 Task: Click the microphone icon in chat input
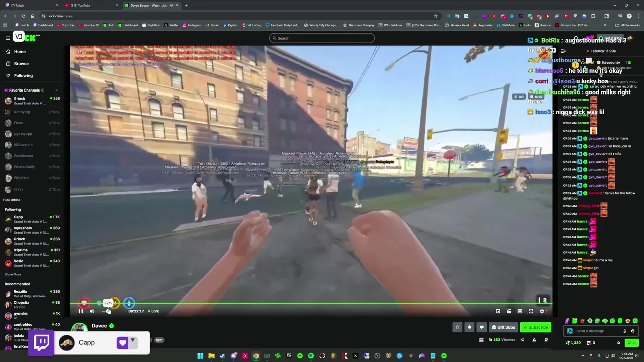(x=625, y=331)
